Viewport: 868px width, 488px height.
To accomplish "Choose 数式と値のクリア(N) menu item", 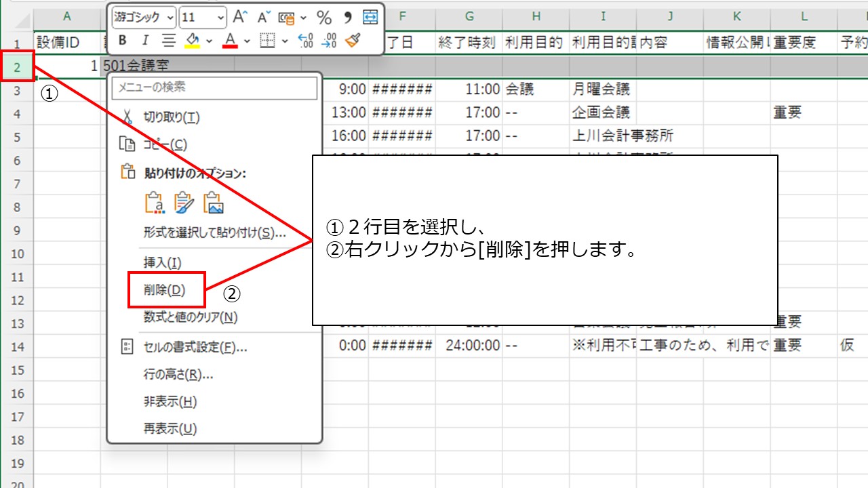I will [x=214, y=317].
